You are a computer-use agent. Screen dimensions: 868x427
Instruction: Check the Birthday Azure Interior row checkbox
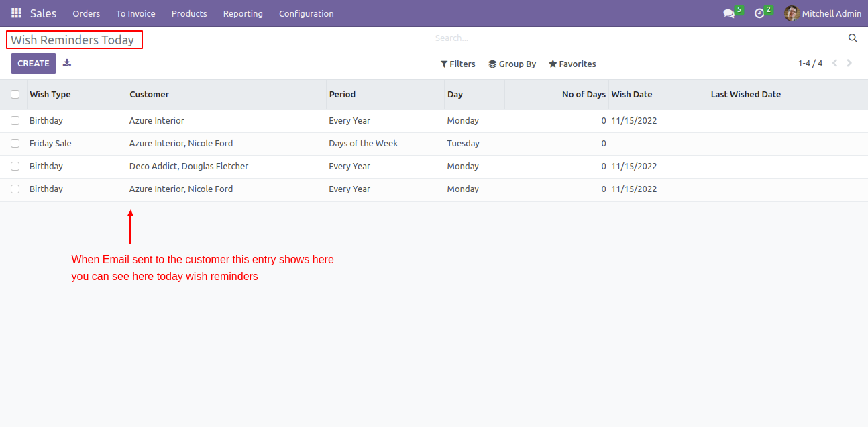click(x=15, y=121)
